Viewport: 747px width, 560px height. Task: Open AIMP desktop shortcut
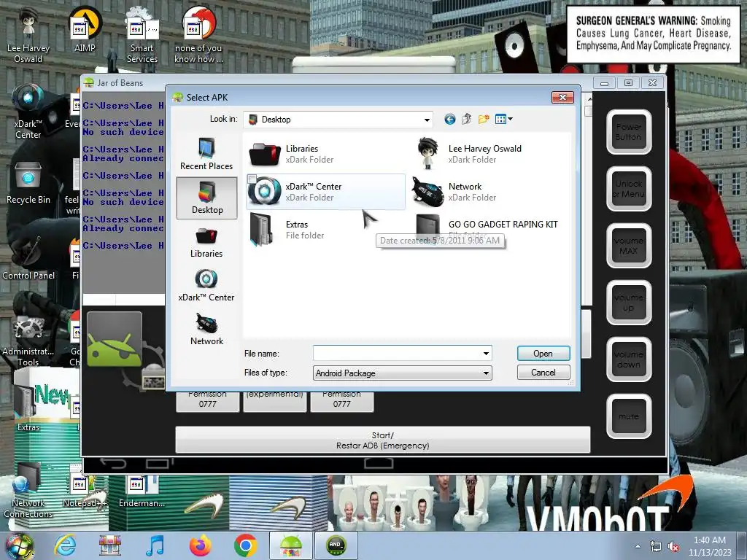pos(85,29)
